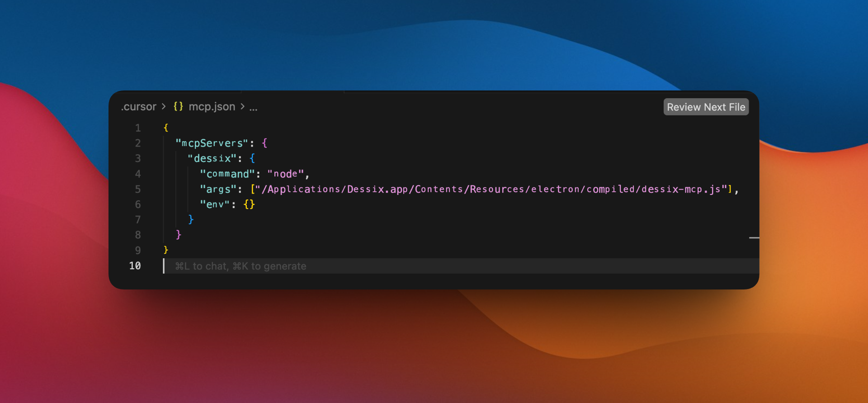
Task: Click the JSON braces file icon
Action: (178, 106)
